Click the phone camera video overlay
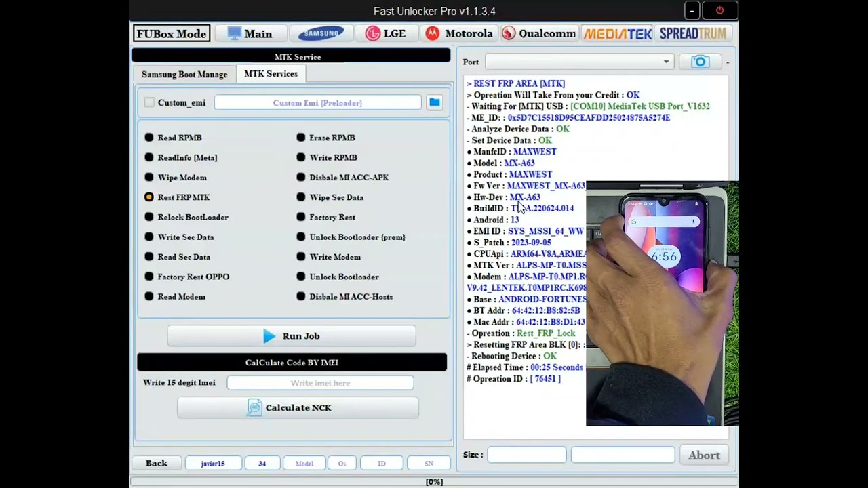This screenshot has width=868, height=488. click(x=662, y=304)
